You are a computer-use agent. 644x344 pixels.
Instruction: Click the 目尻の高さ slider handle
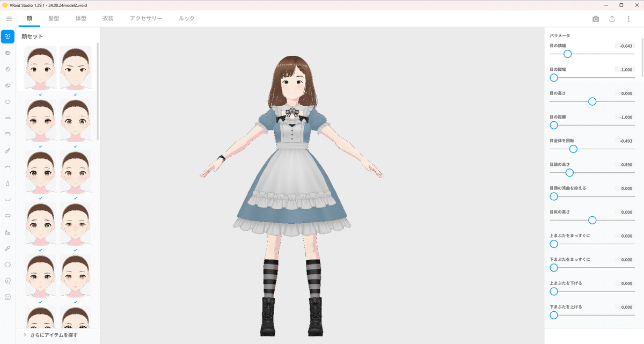[x=592, y=220]
